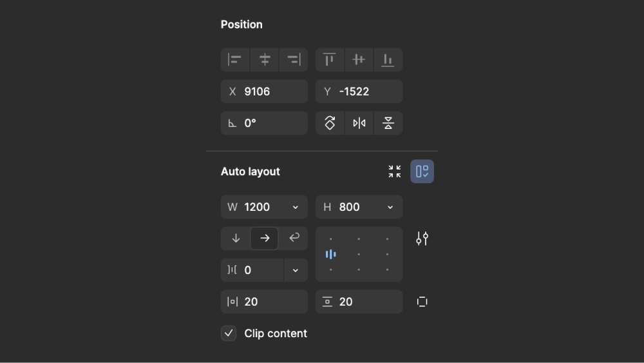Click the align left icon

pyautogui.click(x=235, y=60)
